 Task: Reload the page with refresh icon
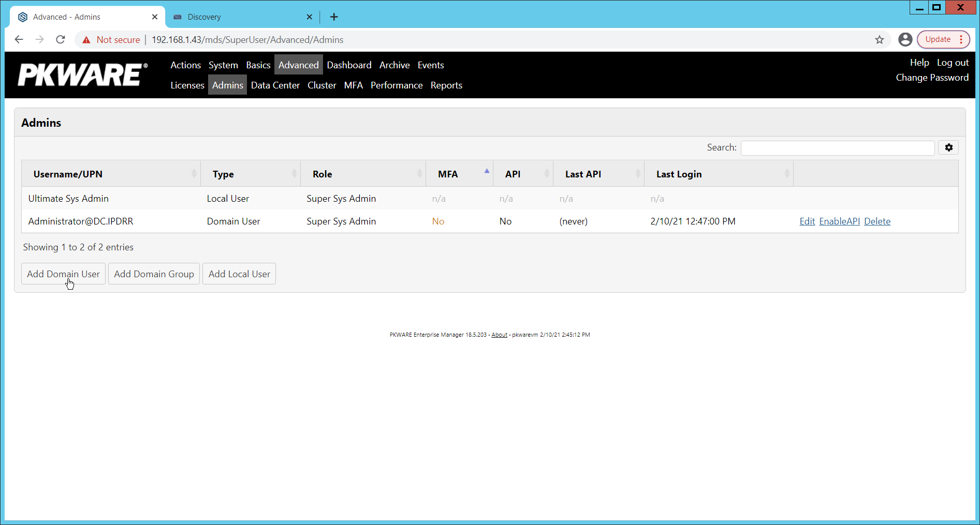tap(61, 39)
